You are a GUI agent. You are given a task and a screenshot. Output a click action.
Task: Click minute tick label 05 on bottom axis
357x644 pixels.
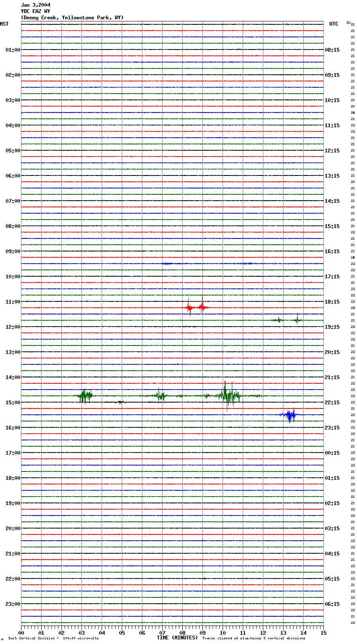pos(122,633)
